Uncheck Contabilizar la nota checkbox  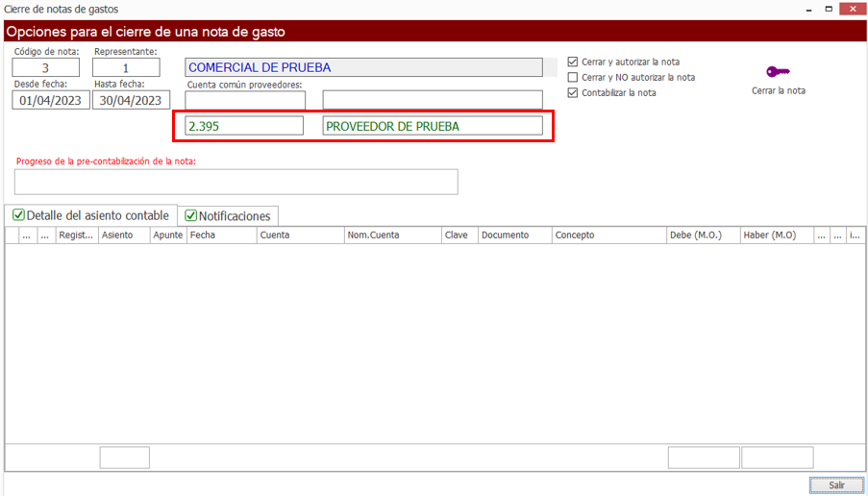tap(573, 93)
